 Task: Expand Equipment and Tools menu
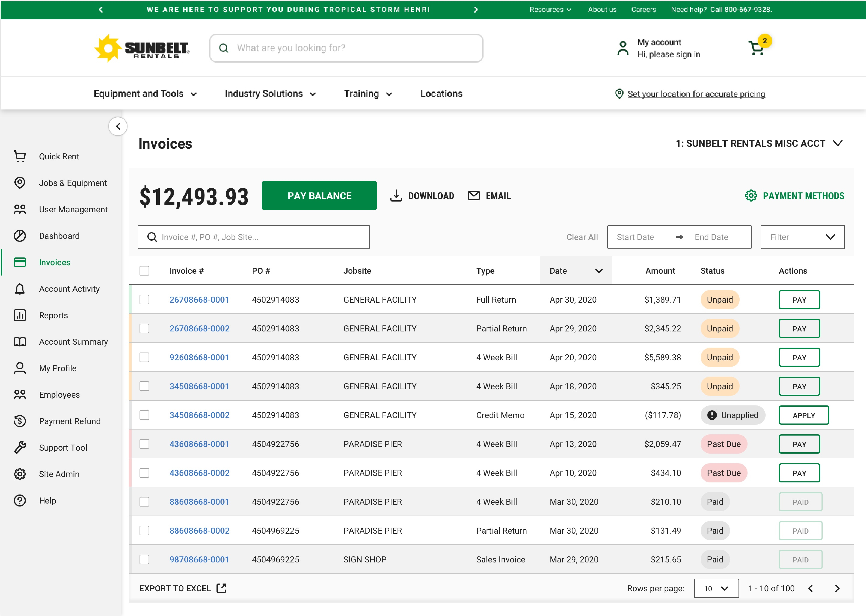tap(146, 94)
